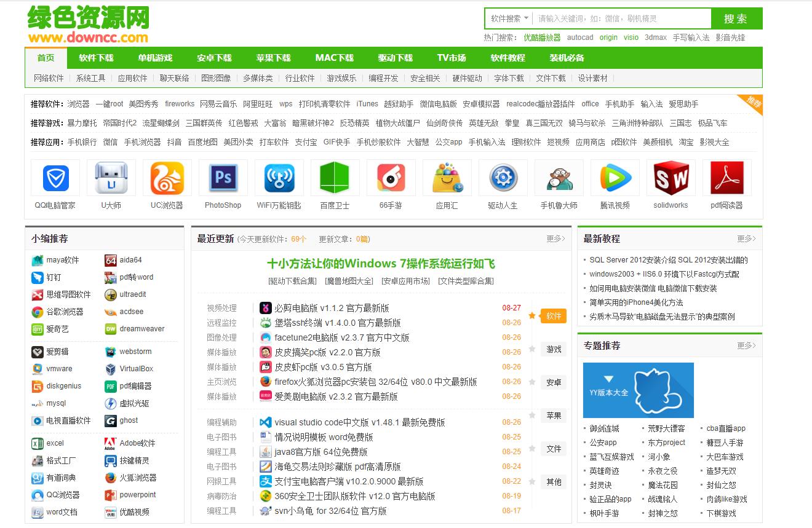Image resolution: width=812 pixels, height=528 pixels.
Task: Click the WiFi万能钥匙 icon
Action: point(279,178)
